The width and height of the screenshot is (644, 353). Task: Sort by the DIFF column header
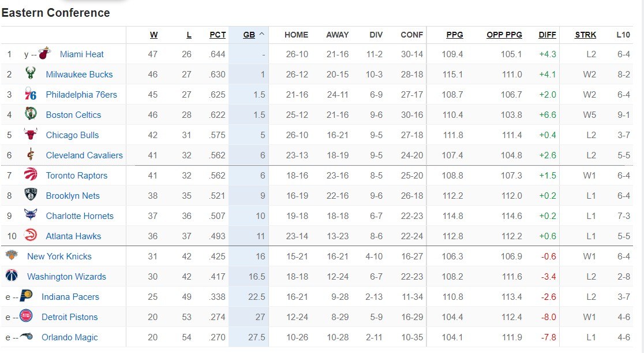pos(547,35)
